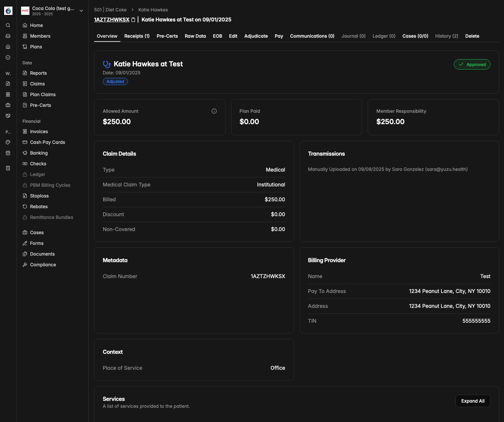504x422 pixels.
Task: Click the padlock icon beside PBM Billing Cycles
Action: point(25,185)
